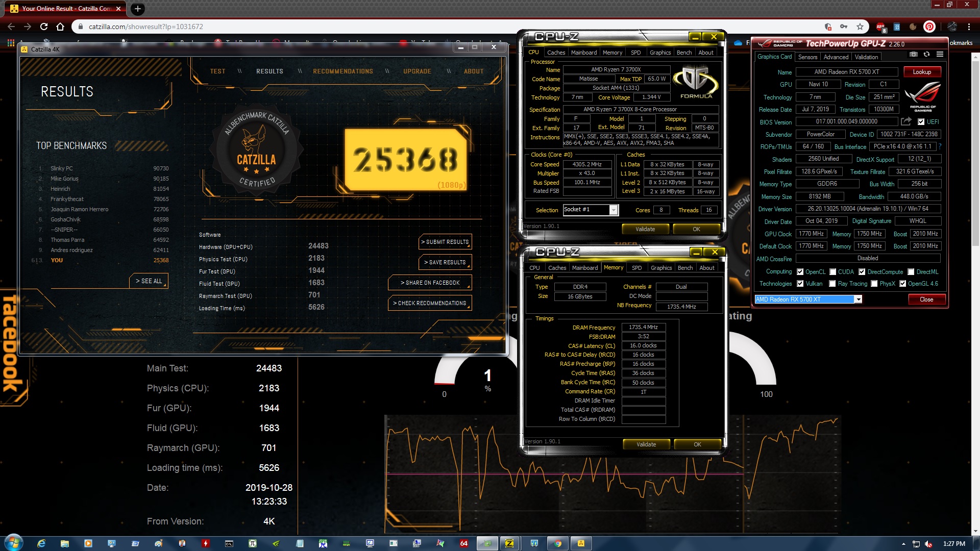The image size is (980, 551).
Task: Click the saved passwords key icon
Action: click(844, 27)
